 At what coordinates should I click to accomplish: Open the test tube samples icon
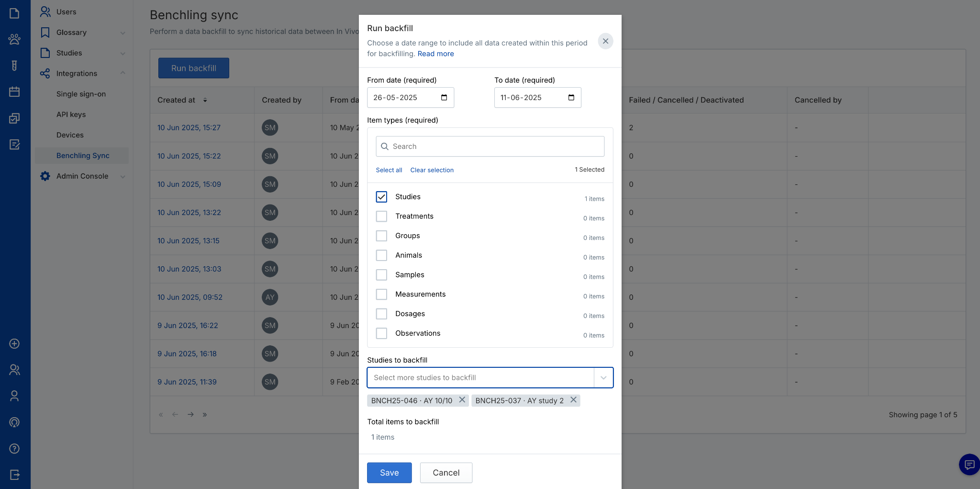click(x=14, y=66)
